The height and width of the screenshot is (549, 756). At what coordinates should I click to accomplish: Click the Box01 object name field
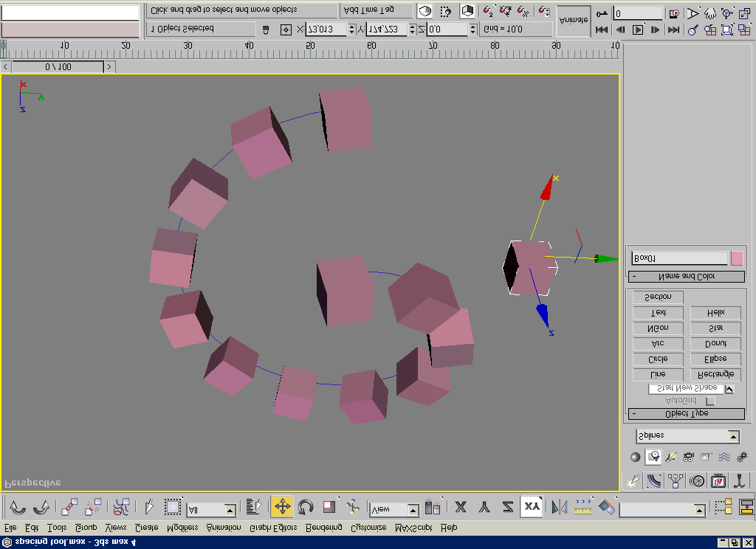(x=679, y=258)
